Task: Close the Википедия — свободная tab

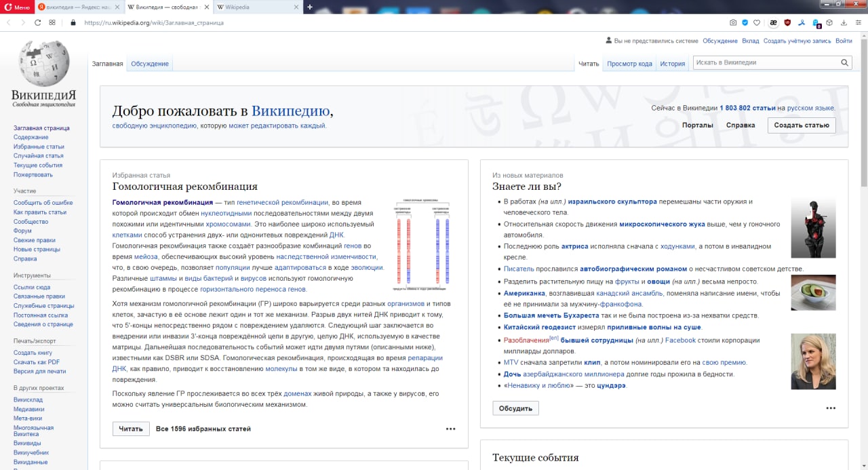Action: click(208, 7)
